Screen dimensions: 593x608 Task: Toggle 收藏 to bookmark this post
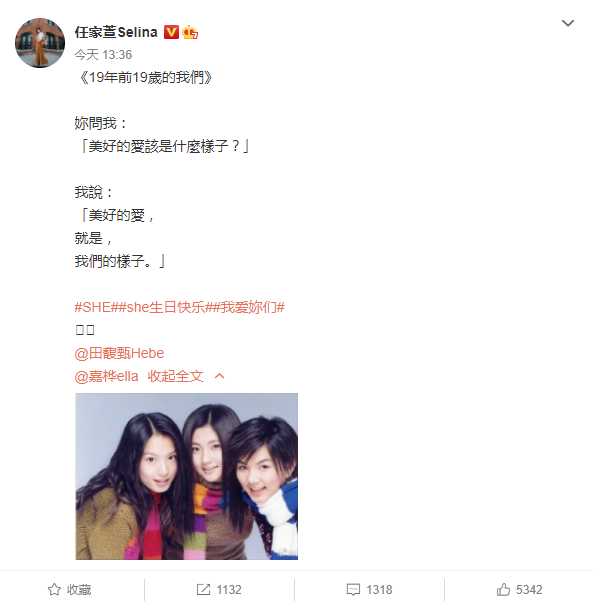point(69,589)
